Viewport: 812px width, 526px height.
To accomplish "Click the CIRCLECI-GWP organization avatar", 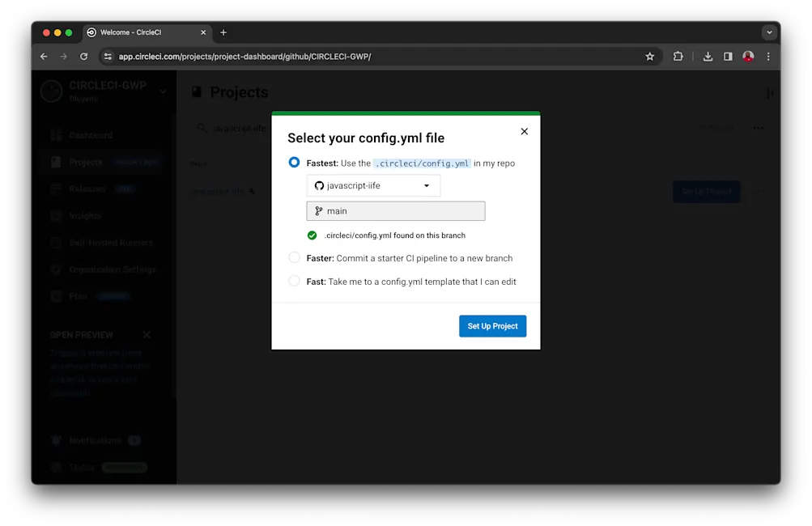I will click(x=50, y=91).
